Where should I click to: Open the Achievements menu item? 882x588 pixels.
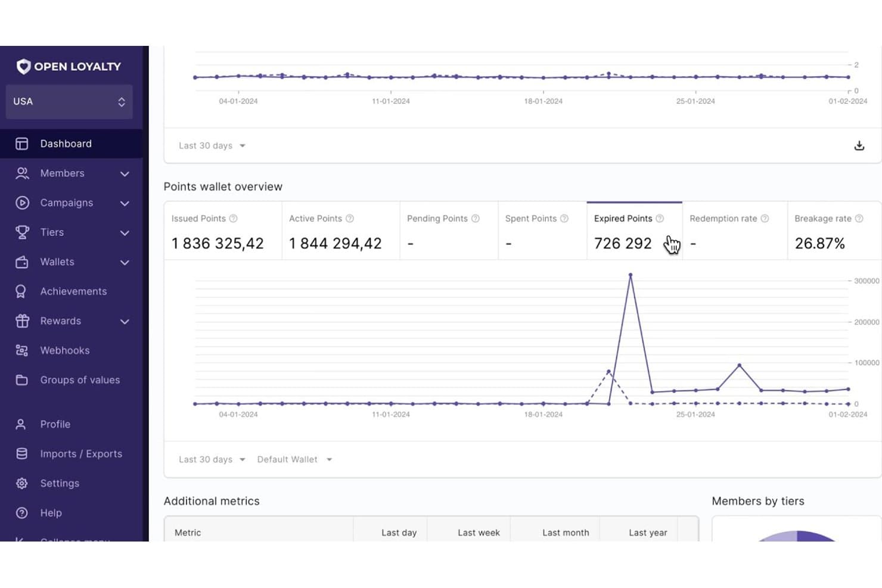(73, 291)
